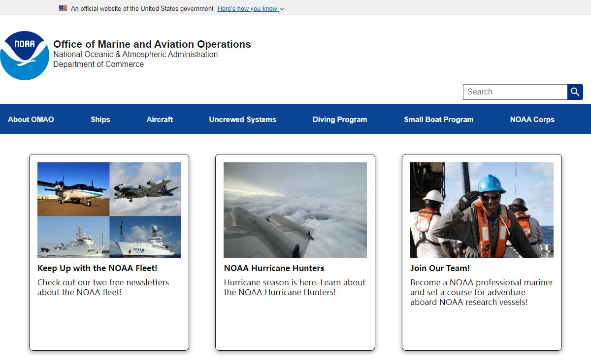Image resolution: width=591 pixels, height=364 pixels.
Task: Open the NOAA Corps menu
Action: [x=532, y=120]
